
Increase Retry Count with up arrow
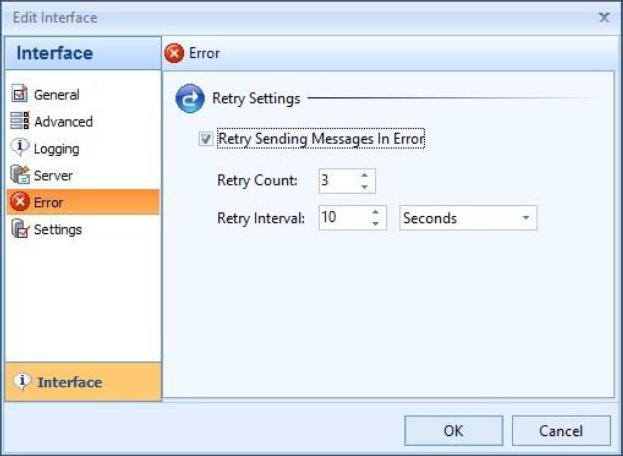pos(364,176)
